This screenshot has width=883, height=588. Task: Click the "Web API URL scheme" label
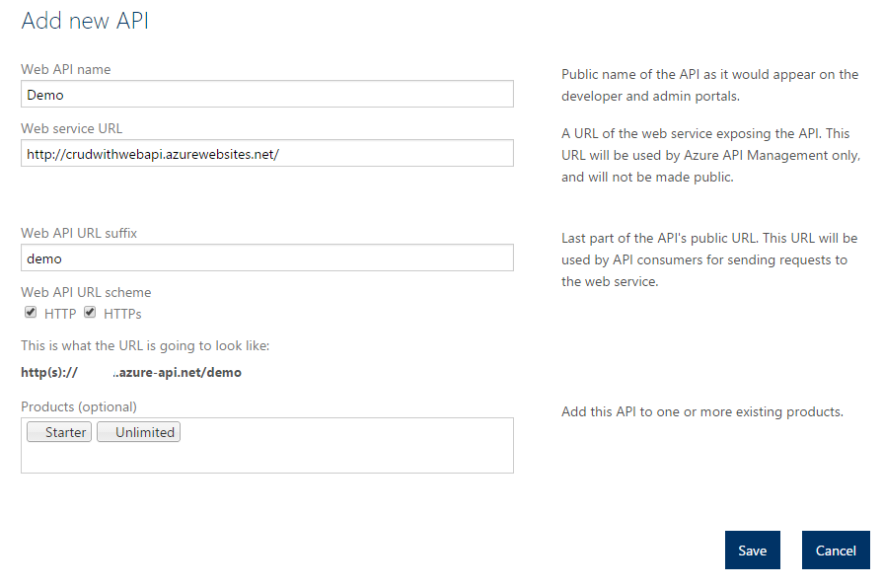(86, 292)
